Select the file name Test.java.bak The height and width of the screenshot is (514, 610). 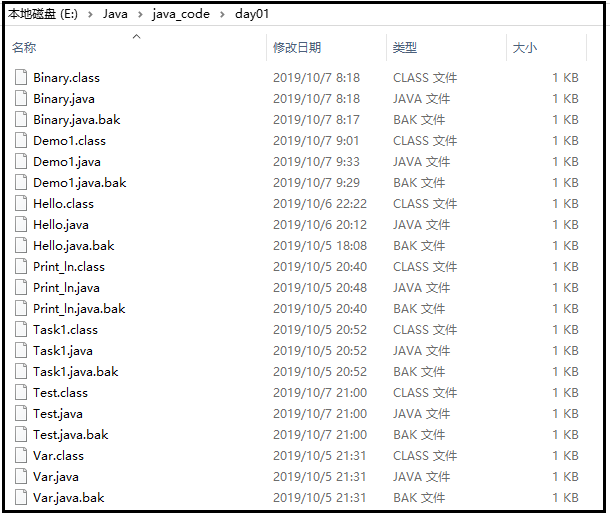tap(70, 435)
